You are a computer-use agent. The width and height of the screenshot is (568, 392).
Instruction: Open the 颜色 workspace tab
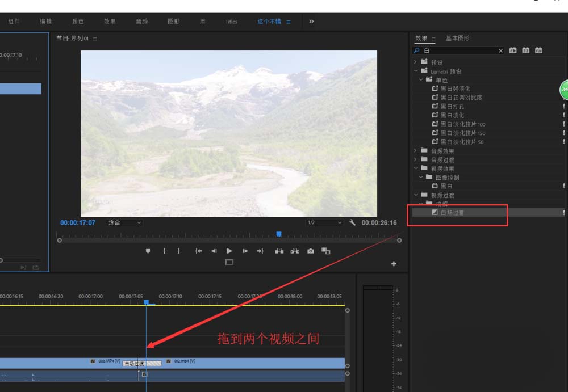pos(78,22)
